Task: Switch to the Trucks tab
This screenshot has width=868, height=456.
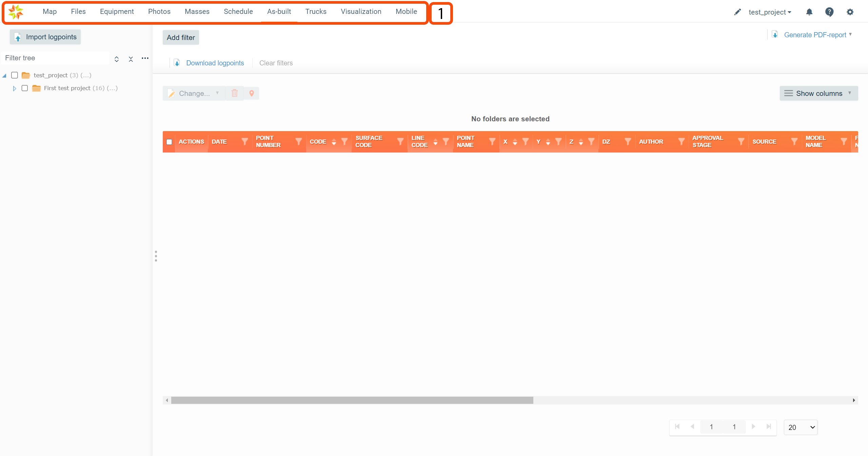Action: (x=316, y=12)
